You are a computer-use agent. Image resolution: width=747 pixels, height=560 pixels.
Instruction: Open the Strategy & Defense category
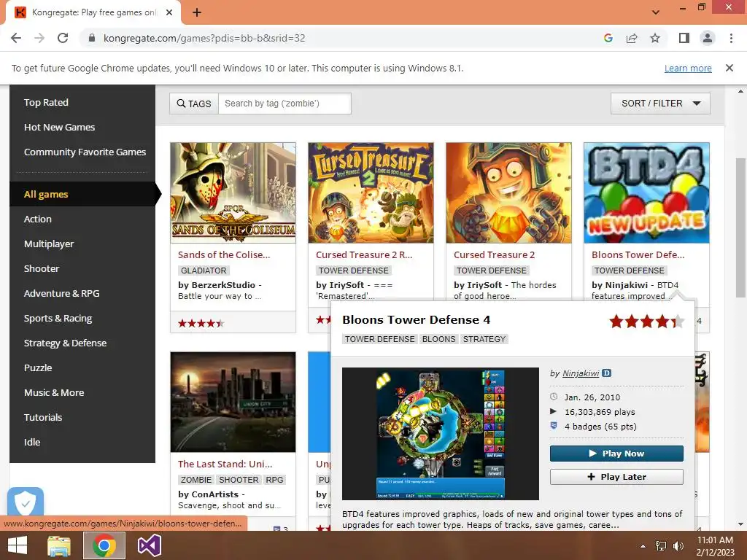coord(65,343)
